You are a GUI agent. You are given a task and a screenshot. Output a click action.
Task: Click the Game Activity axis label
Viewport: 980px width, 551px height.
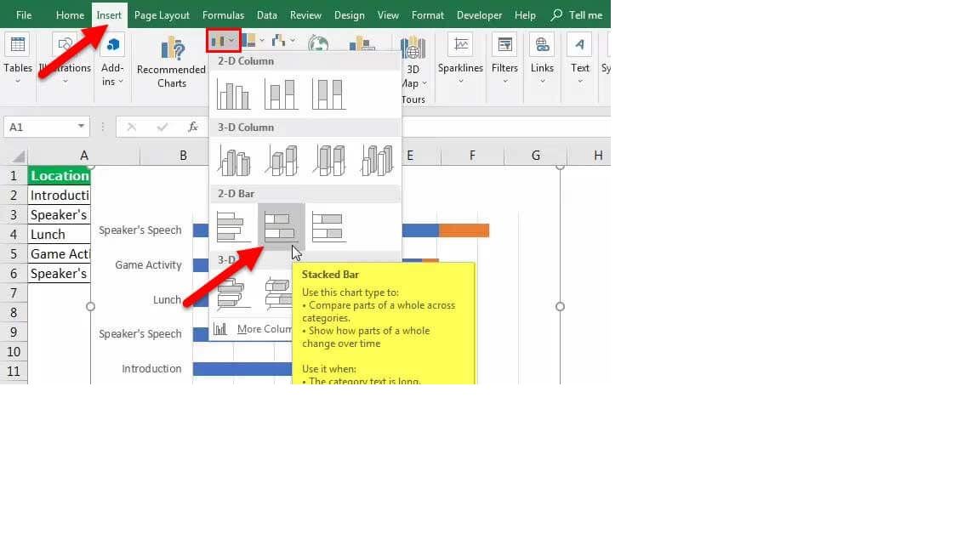(x=148, y=265)
